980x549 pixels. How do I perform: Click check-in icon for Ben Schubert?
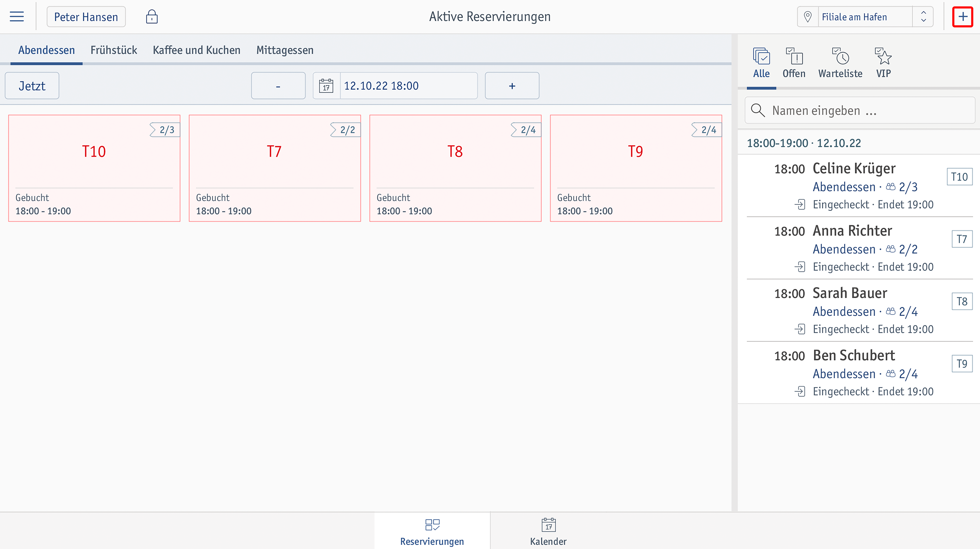point(800,392)
